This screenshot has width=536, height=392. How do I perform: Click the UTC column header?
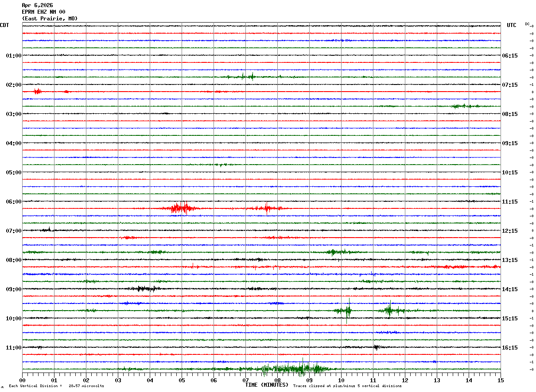[512, 25]
